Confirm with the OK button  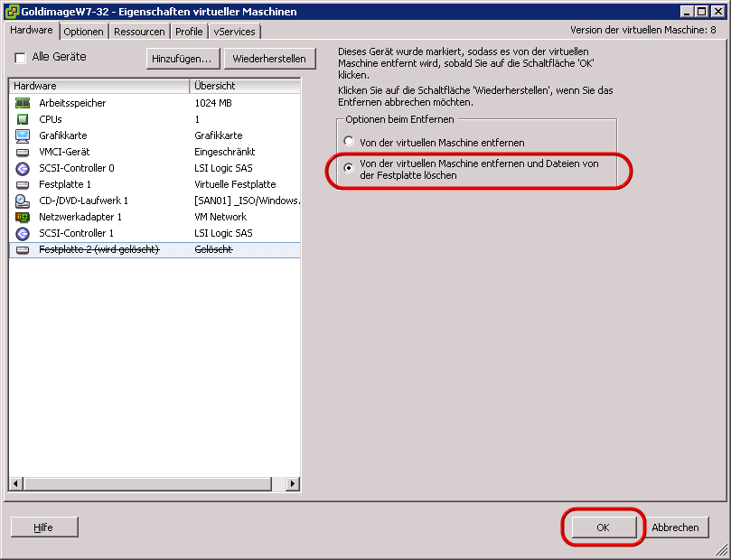(603, 527)
